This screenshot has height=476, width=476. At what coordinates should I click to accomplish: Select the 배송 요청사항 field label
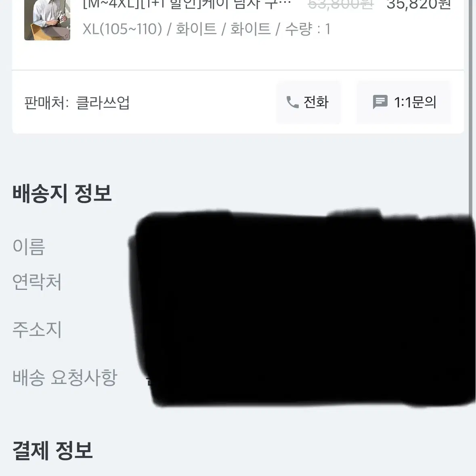pos(65,377)
